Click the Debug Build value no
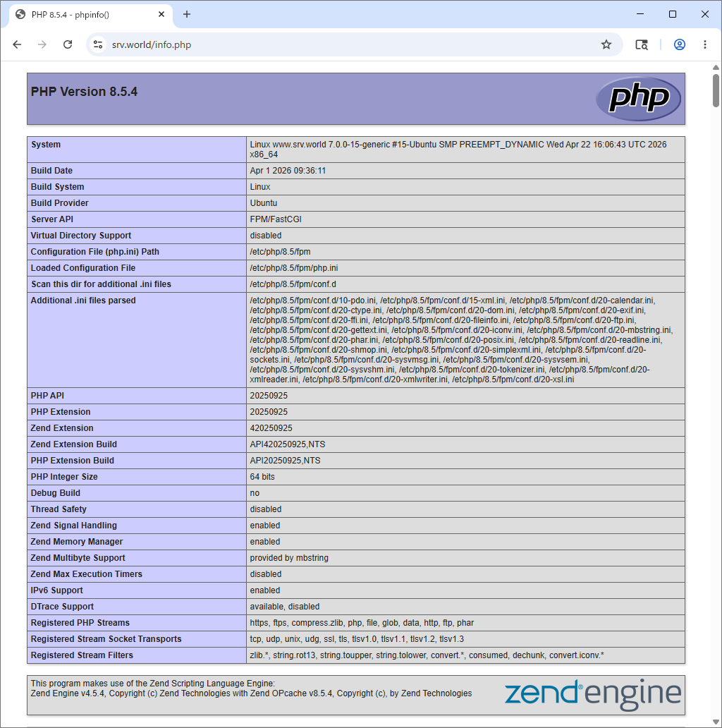Viewport: 722px width, 728px height. pos(255,493)
